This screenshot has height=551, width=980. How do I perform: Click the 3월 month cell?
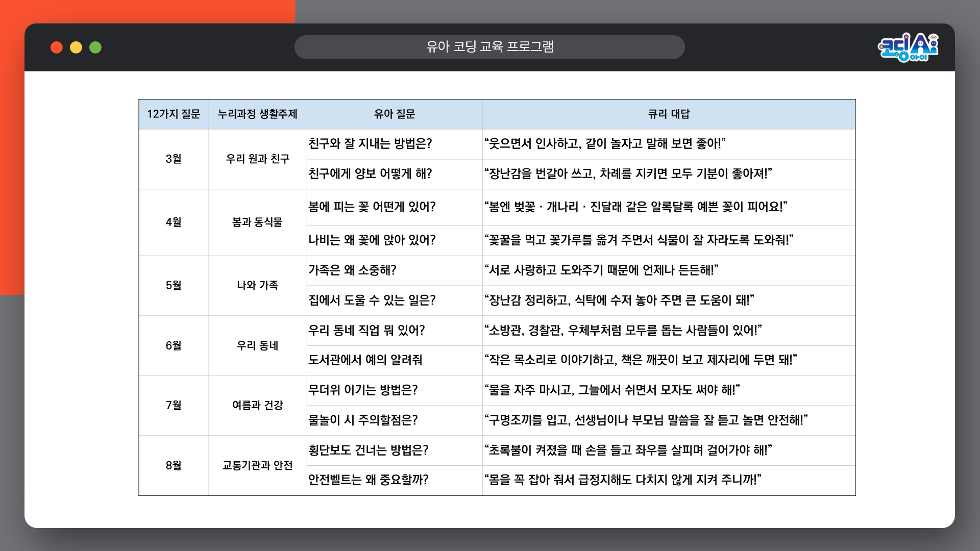click(174, 159)
